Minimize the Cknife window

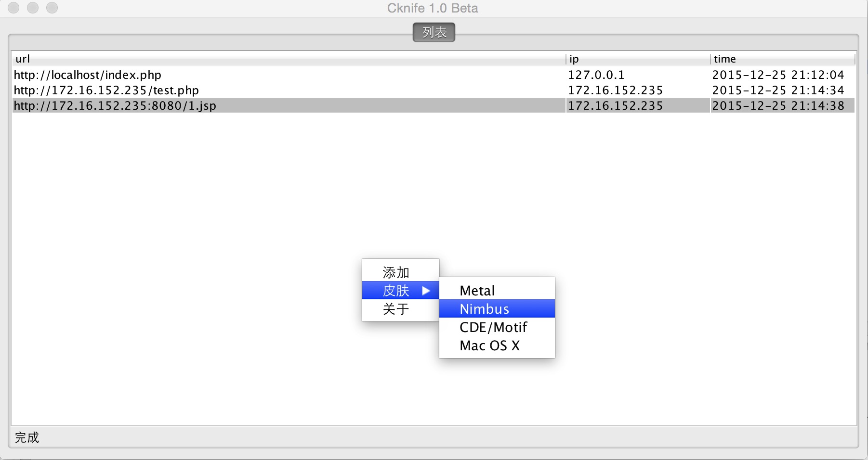tap(33, 8)
